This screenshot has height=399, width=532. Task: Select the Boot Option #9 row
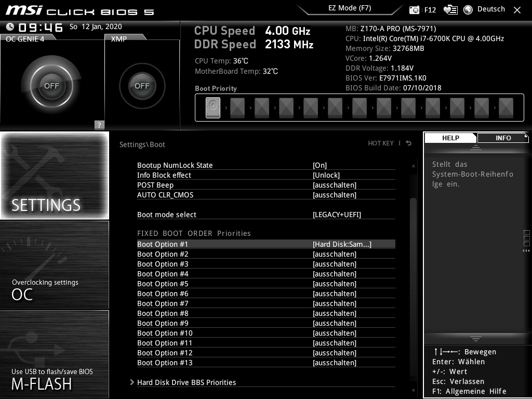266,323
